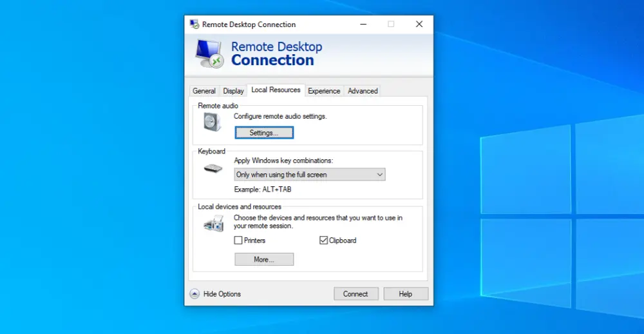
Task: Open the Experience tab
Action: pos(324,91)
